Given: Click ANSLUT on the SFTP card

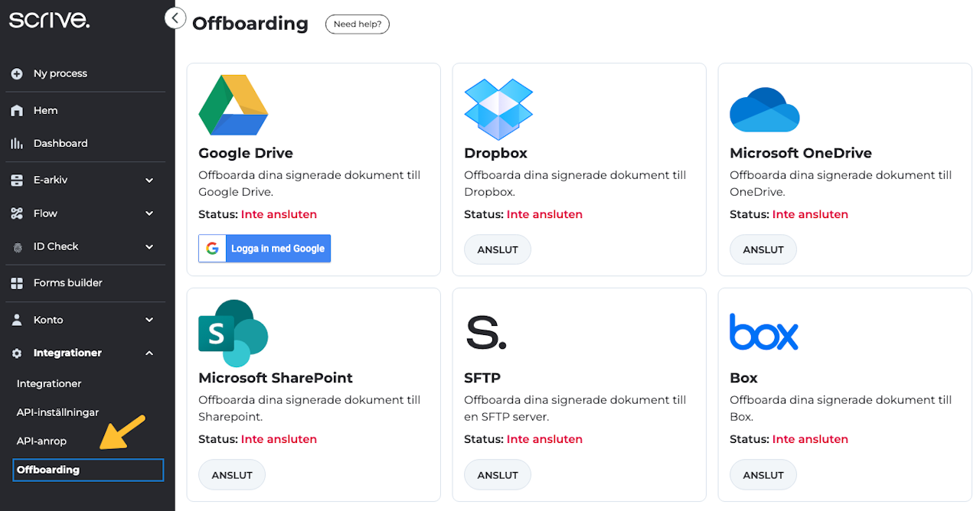Looking at the screenshot, I should [498, 475].
